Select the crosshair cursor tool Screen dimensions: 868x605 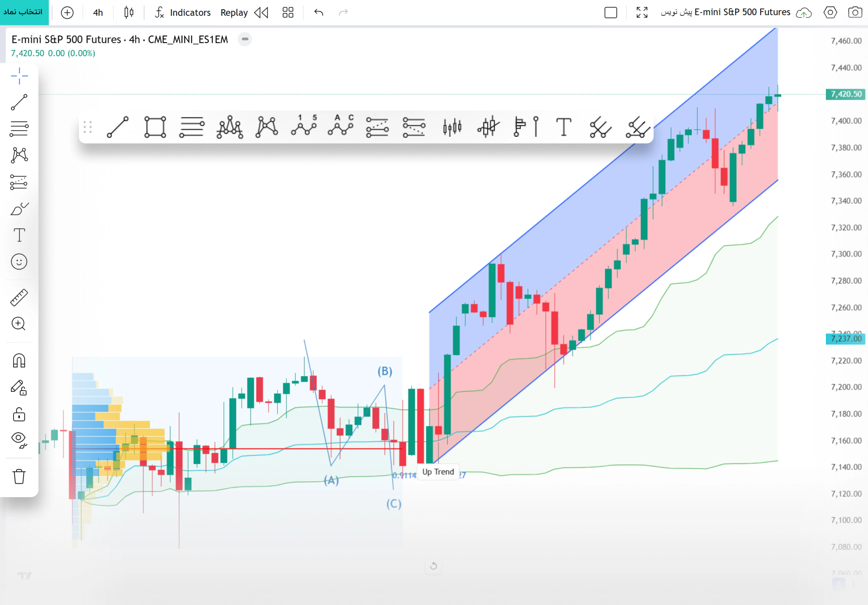(x=19, y=76)
